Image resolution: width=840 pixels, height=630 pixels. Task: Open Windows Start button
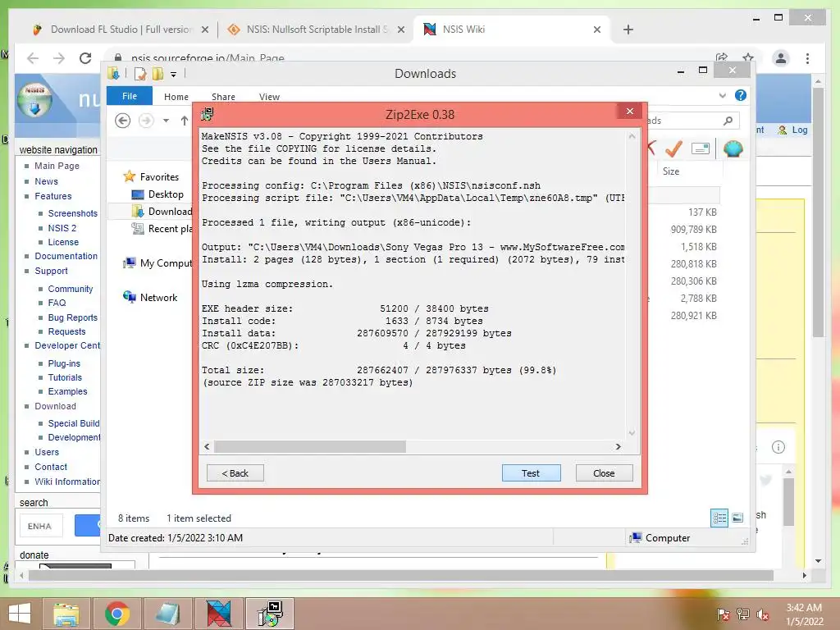[20, 614]
